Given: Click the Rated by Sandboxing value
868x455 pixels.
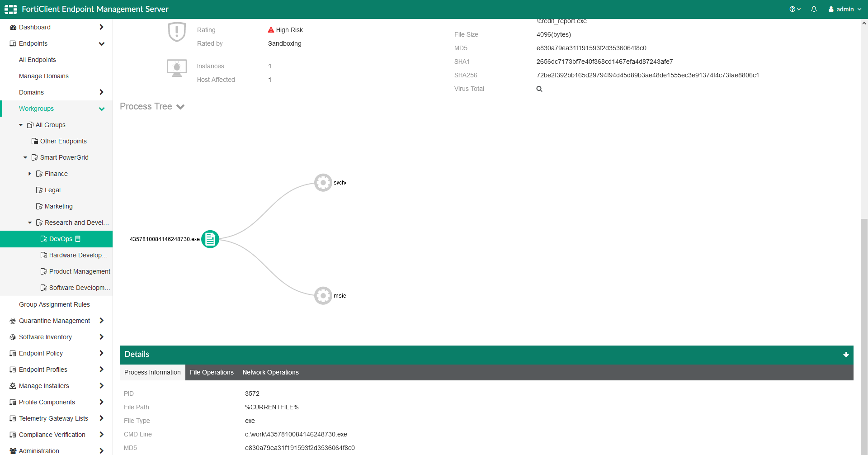Looking at the screenshot, I should pyautogui.click(x=285, y=43).
